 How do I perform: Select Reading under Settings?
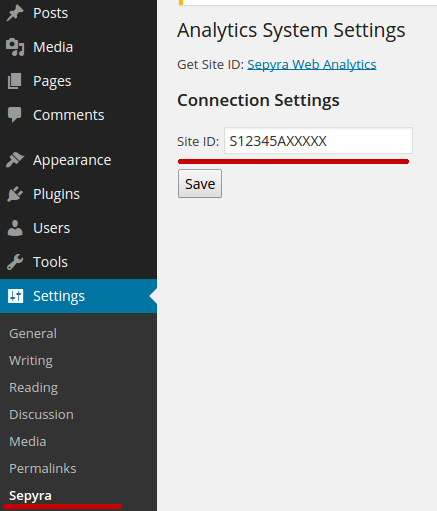(x=34, y=388)
